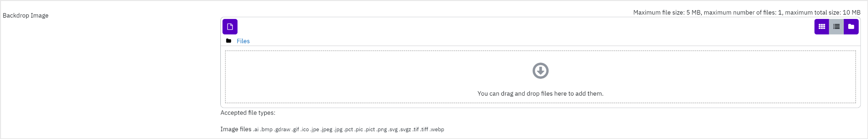Screen dimensions: 868x139
Task: Click the Image files type heading
Action: 236,129
